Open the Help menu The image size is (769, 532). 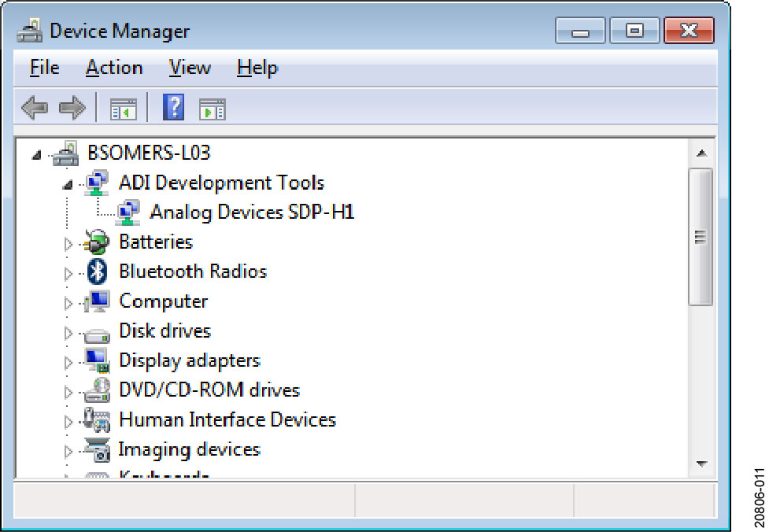pyautogui.click(x=257, y=68)
